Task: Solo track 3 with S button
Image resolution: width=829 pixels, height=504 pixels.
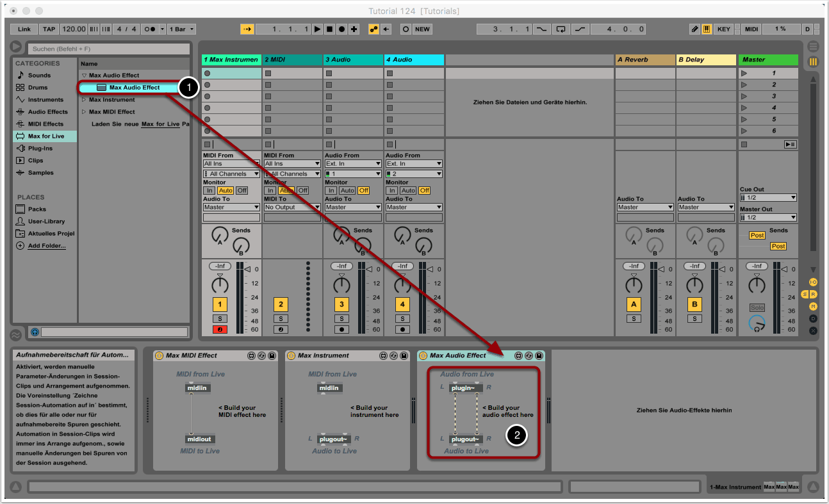Action: point(341,318)
